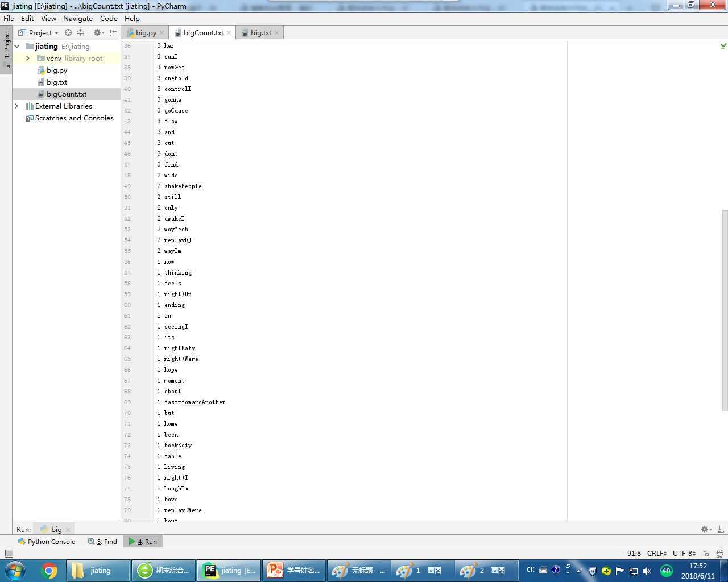Launch Chrome from taskbar
The width and height of the screenshot is (728, 582).
click(49, 571)
